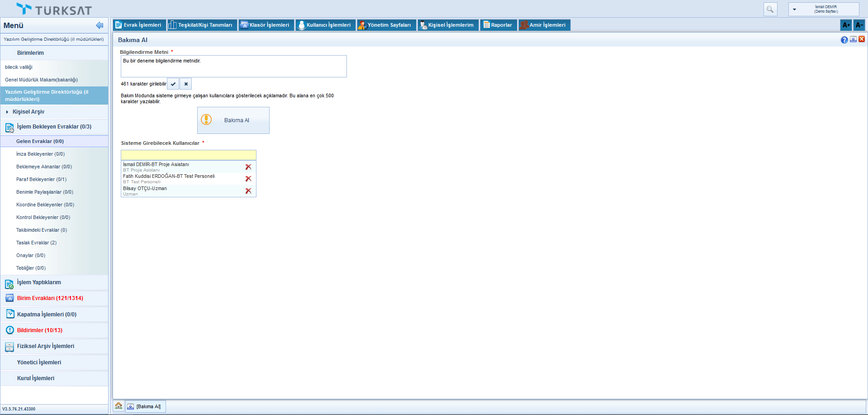The width and height of the screenshot is (868, 415).
Task: Remove Bilsay OTÇU from the user list
Action: tap(248, 191)
